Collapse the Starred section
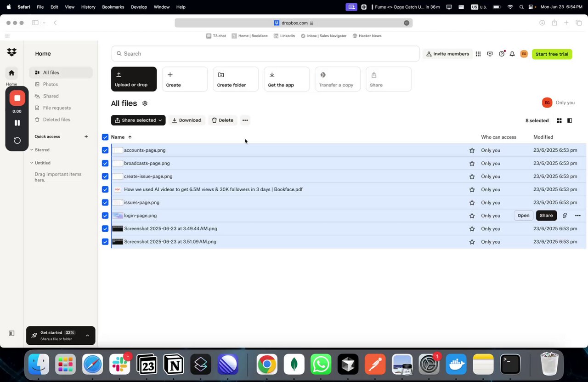 [x=32, y=150]
